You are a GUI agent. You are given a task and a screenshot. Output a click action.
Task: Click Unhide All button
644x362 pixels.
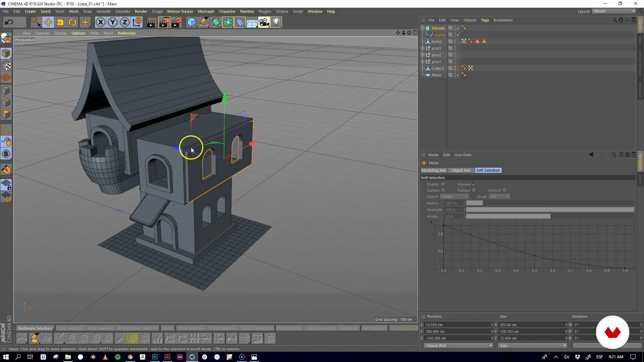tap(348, 328)
